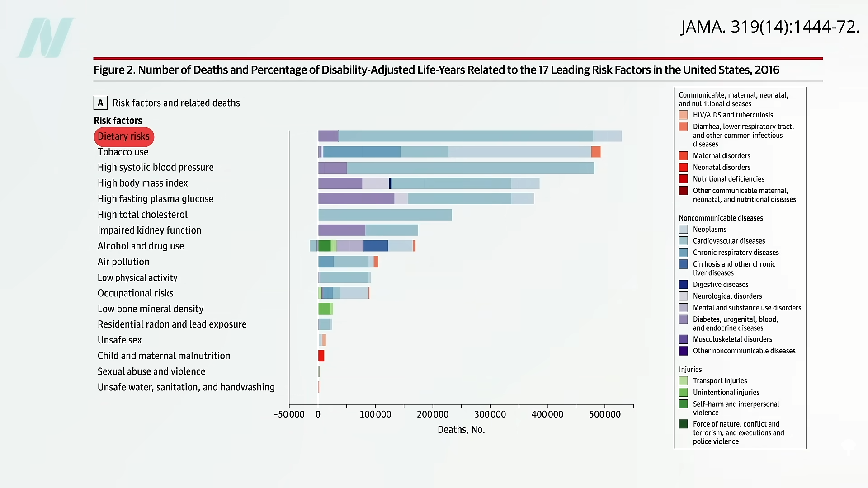868x488 pixels.
Task: Click the Neonatal disorders red legend swatch
Action: 683,168
